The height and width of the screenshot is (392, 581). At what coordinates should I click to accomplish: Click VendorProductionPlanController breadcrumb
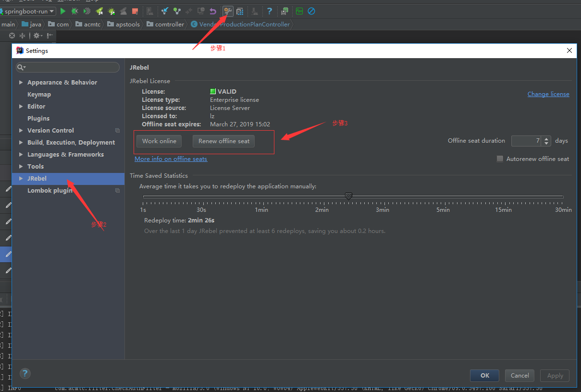tap(240, 24)
